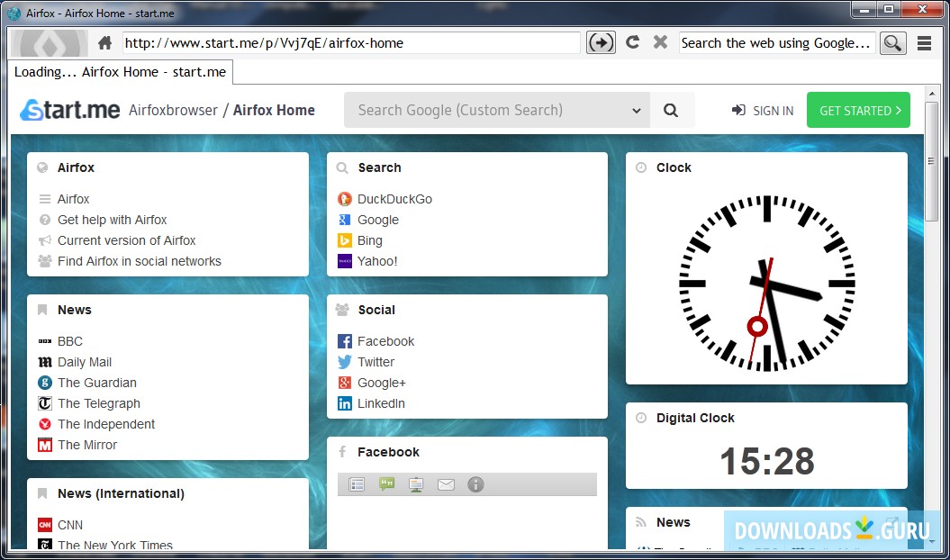Screen dimensions: 950x560
Task: Click the presentation board icon in Facebook widget
Action: click(x=416, y=484)
